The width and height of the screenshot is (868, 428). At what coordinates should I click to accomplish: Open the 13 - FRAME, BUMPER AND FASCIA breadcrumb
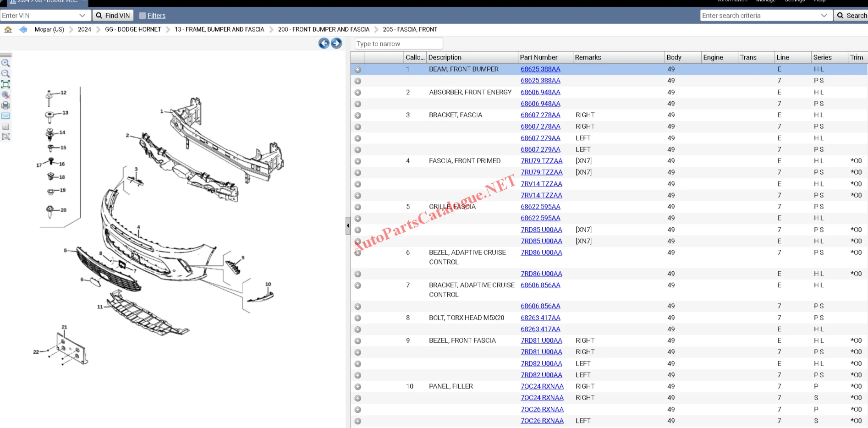click(x=220, y=29)
